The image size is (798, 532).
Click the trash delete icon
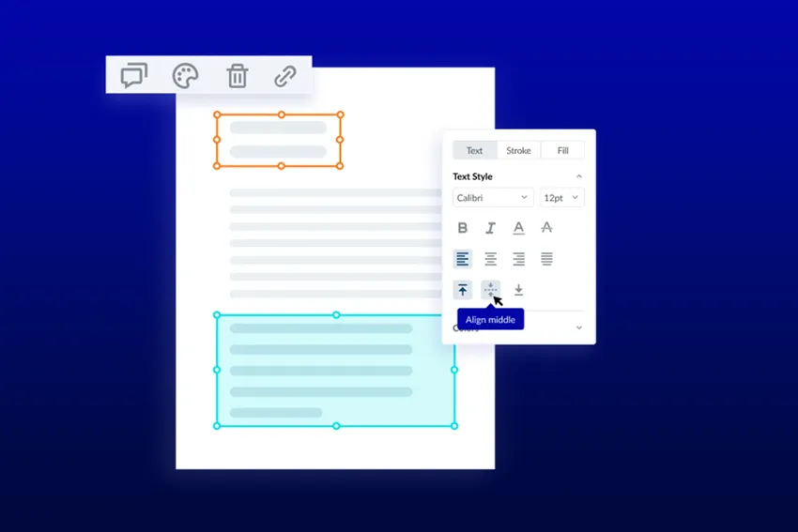(238, 75)
